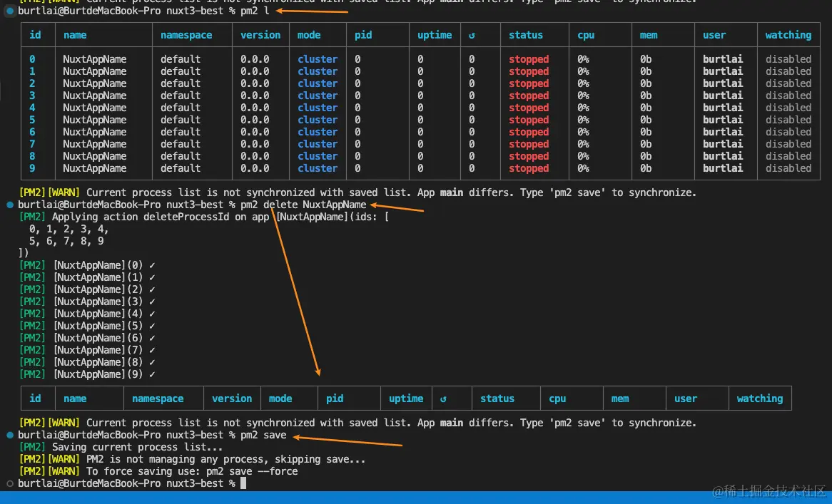832x504 pixels.
Task: Click 'disabled' watching value for process id 5
Action: [x=788, y=120]
